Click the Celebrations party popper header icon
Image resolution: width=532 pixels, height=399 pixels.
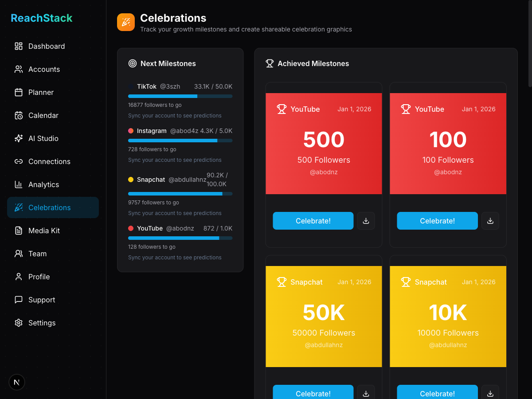click(126, 22)
